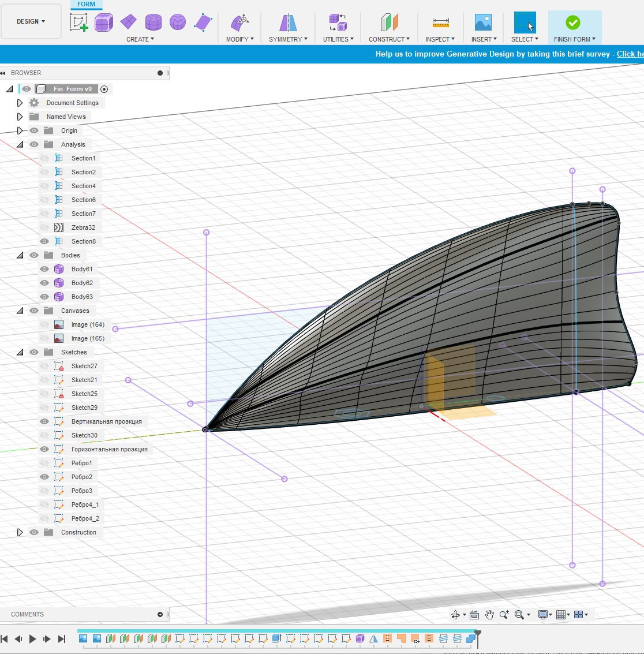Click the Symmetry mirror icon
Screen dimensions: 644x654
[288, 23]
